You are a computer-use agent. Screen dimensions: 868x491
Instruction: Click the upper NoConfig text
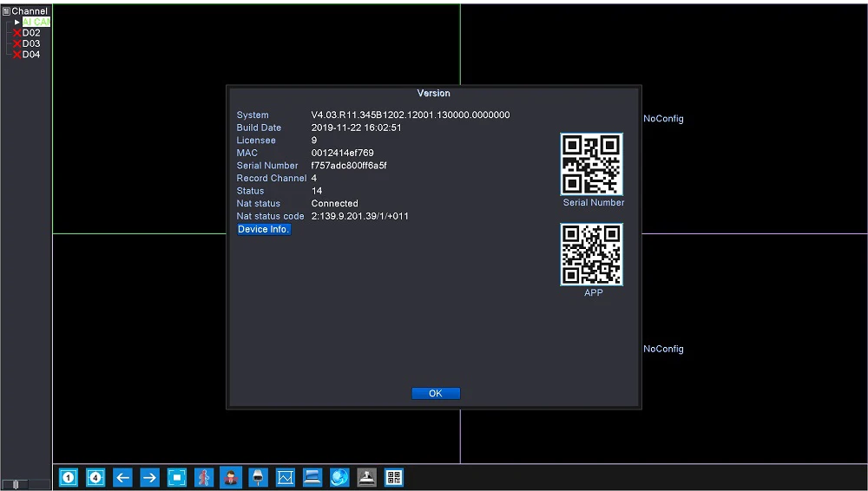pyautogui.click(x=663, y=119)
